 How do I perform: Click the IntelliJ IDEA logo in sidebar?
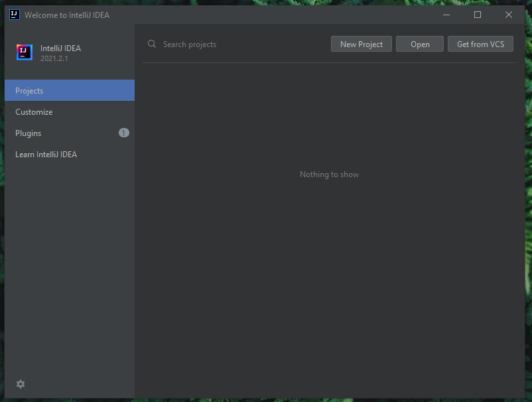(25, 52)
